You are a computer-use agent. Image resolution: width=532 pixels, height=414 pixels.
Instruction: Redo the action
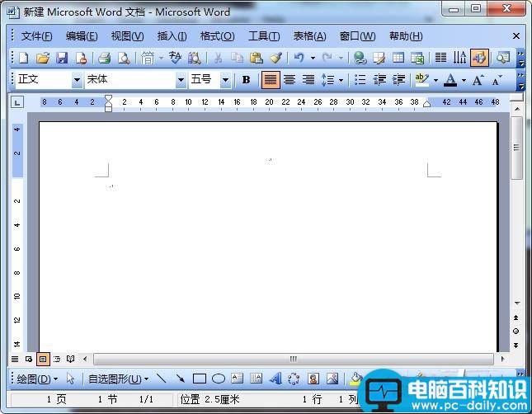point(327,58)
